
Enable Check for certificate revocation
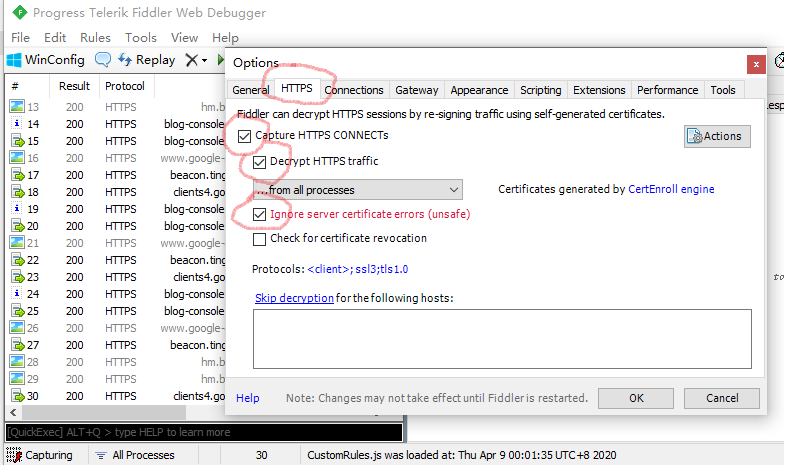(260, 239)
